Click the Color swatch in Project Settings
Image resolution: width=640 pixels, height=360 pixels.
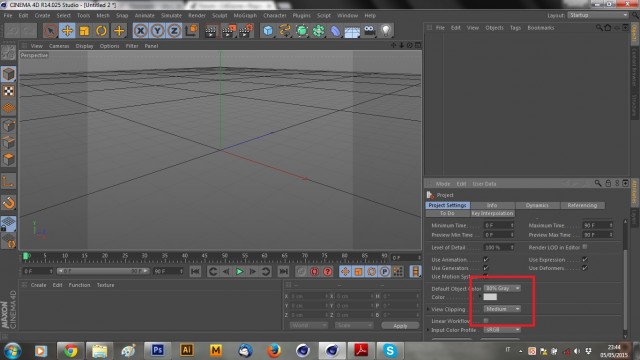pyautogui.click(x=490, y=297)
